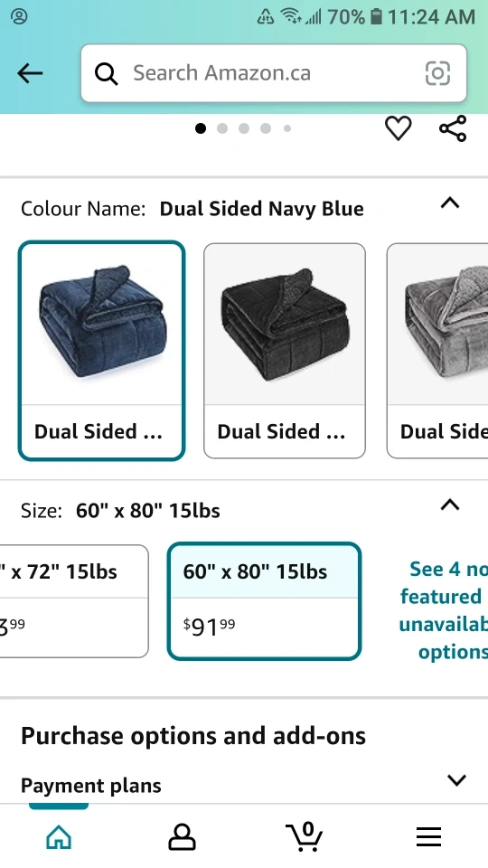See non-featured unavailable options link
This screenshot has width=488, height=868.
point(443,610)
